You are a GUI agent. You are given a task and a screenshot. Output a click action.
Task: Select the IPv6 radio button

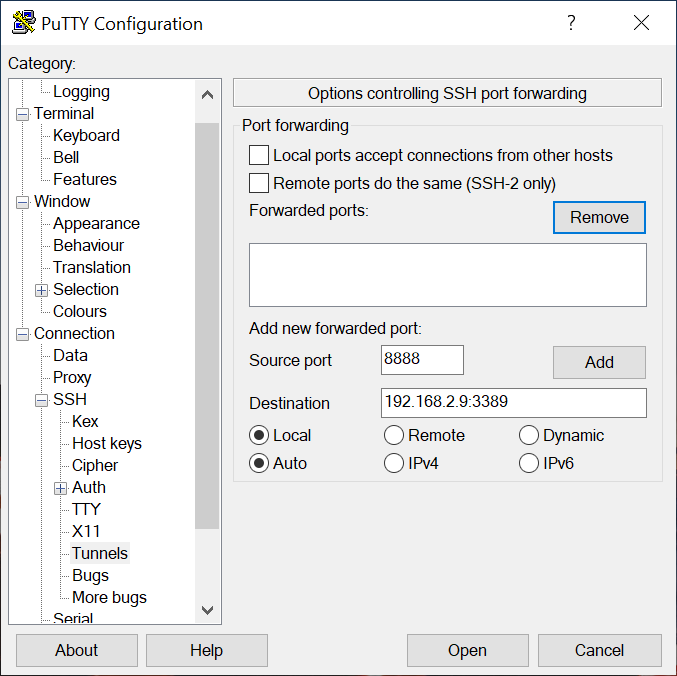coord(529,463)
